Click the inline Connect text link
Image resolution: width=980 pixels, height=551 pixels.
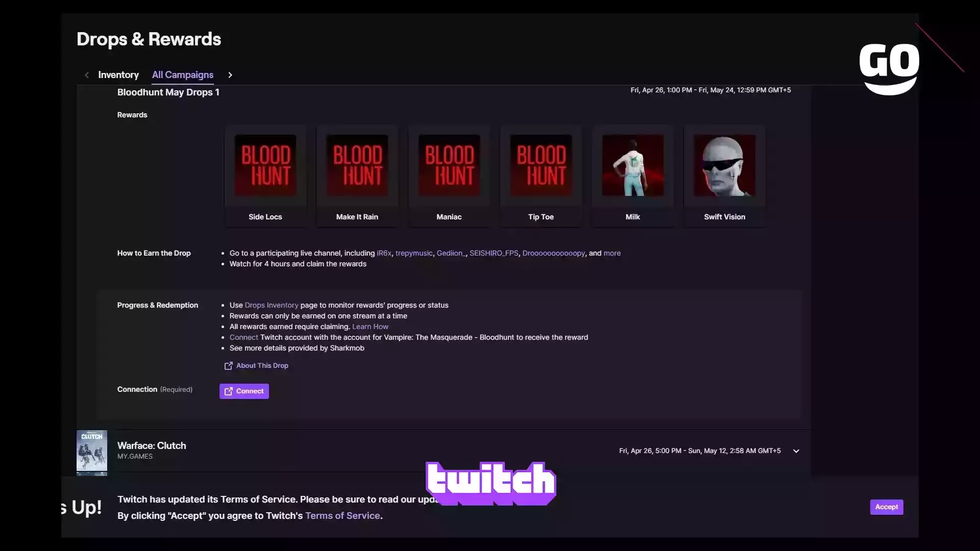[x=243, y=337]
